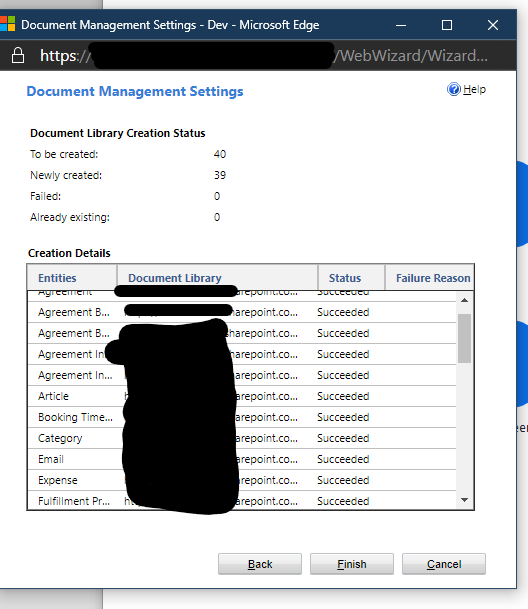528x609 pixels.
Task: Minimize the Edge window
Action: point(401,25)
